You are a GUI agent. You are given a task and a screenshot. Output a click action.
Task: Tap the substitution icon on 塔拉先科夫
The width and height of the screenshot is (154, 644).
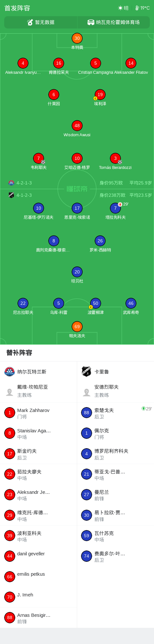[x=120, y=204]
